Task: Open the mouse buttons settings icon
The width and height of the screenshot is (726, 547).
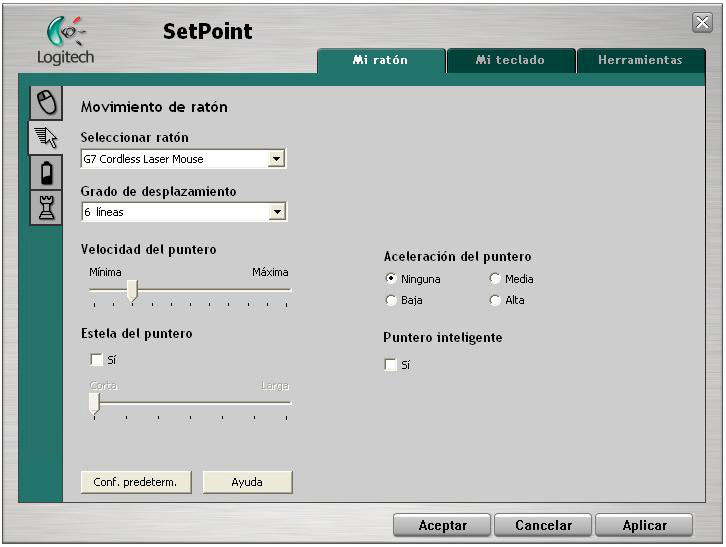Action: [x=44, y=102]
